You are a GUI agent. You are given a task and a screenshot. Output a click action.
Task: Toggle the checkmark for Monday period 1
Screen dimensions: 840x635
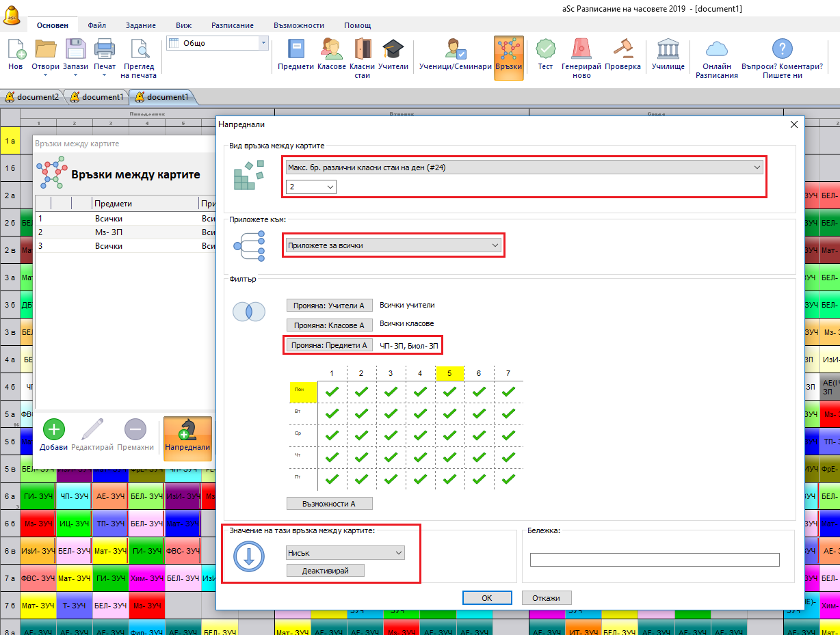click(x=332, y=392)
